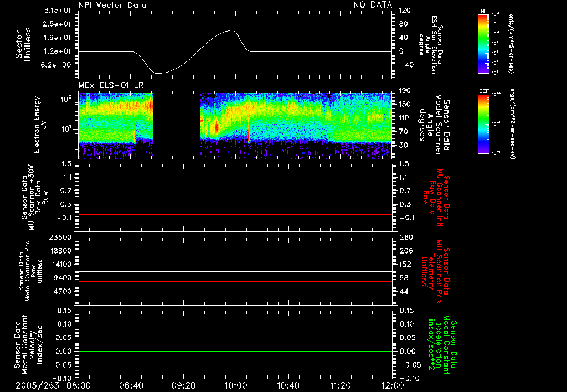Image resolution: width=567 pixels, height=392 pixels.
Task: Select the 'ergs/(cm**2-sr-sec-eV)' DEF units label
Action: (512, 125)
